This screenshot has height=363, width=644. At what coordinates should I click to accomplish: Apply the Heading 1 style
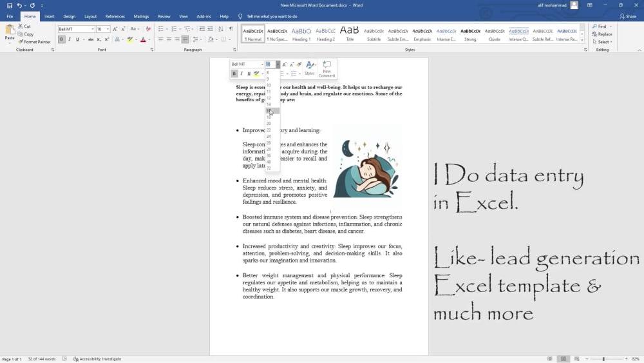coord(301,34)
